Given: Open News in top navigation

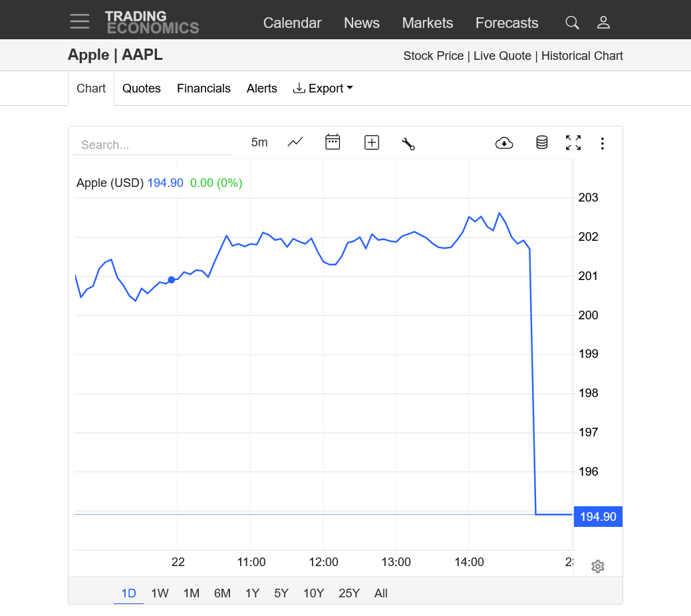Looking at the screenshot, I should point(361,23).
